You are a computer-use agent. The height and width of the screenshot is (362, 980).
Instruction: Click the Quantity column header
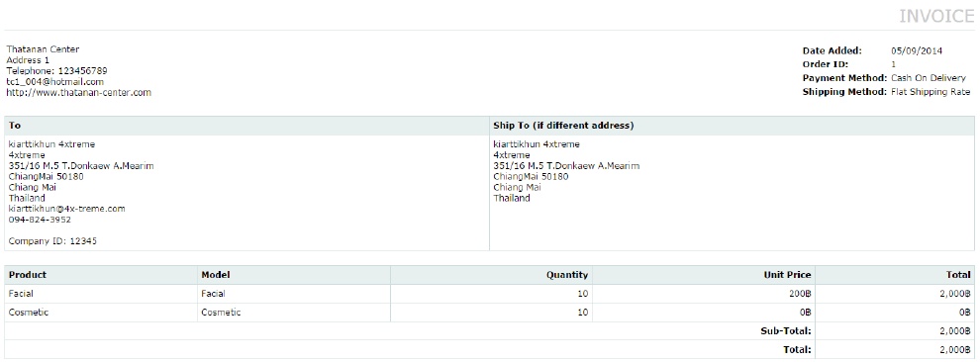(567, 275)
